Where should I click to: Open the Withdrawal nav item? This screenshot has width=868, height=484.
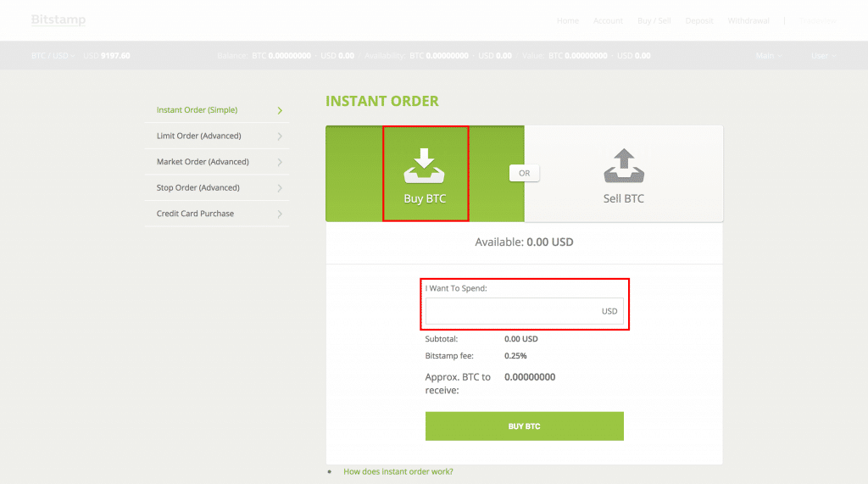point(748,20)
